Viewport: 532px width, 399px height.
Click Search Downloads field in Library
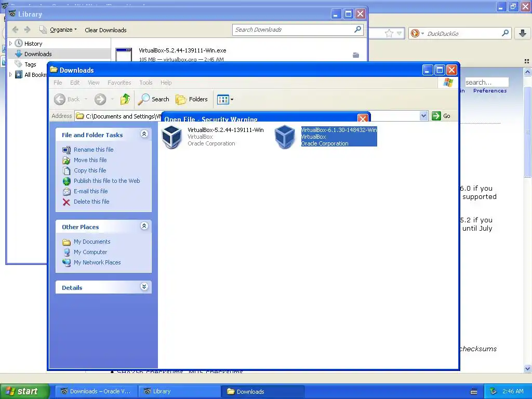pos(294,30)
